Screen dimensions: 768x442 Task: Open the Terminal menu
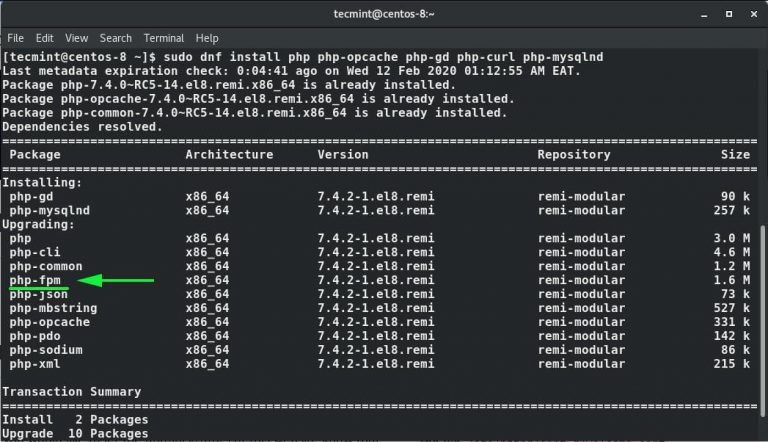(163, 38)
